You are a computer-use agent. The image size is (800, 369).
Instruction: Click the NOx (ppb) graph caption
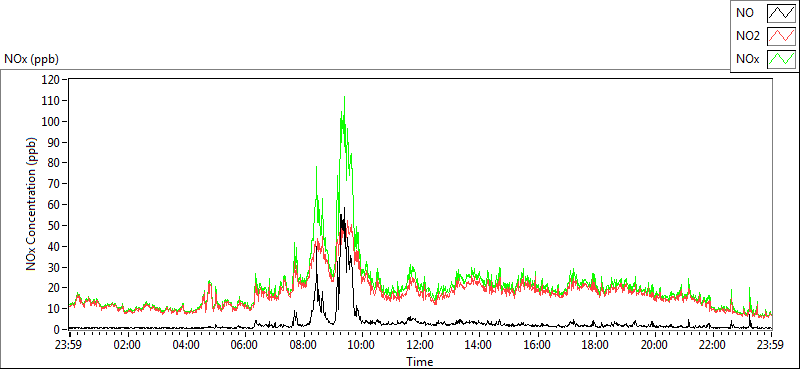(x=31, y=59)
